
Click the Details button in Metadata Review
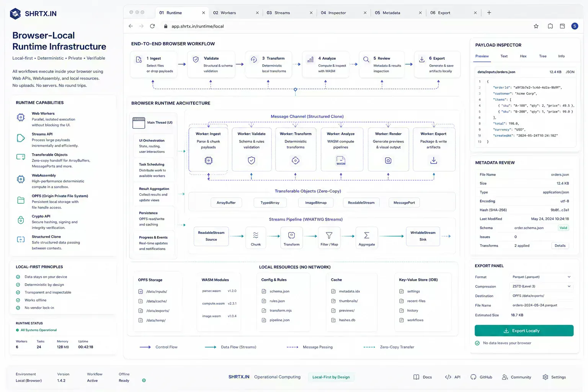point(560,246)
